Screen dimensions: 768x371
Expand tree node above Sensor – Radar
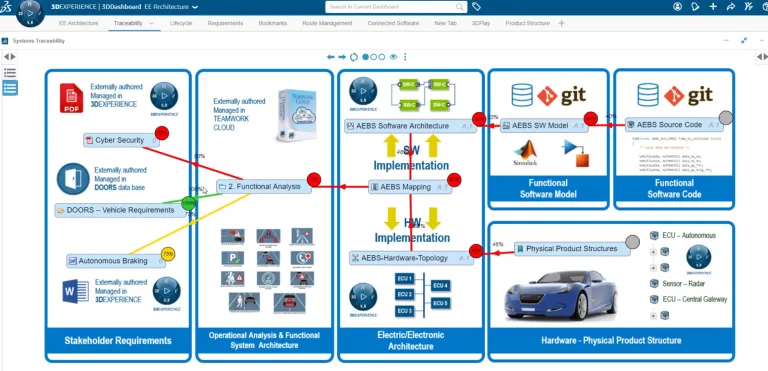point(653,268)
